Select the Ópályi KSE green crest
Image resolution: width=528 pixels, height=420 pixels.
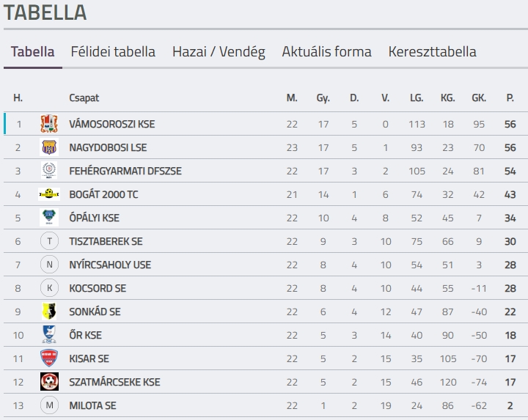(x=49, y=218)
